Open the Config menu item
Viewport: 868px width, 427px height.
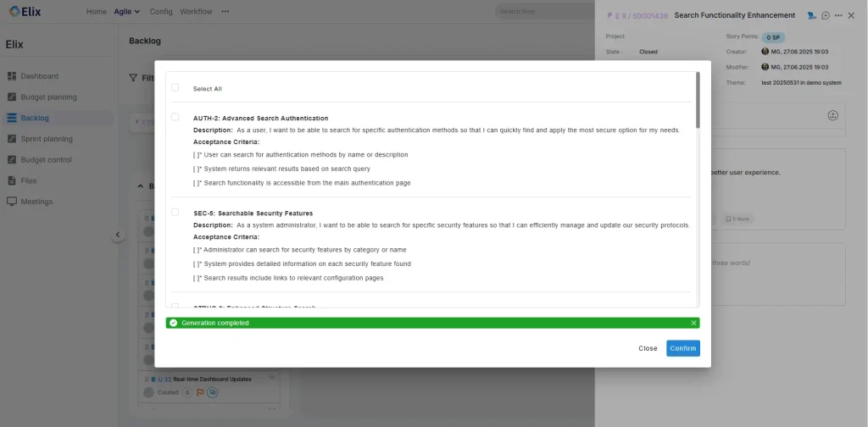click(160, 12)
